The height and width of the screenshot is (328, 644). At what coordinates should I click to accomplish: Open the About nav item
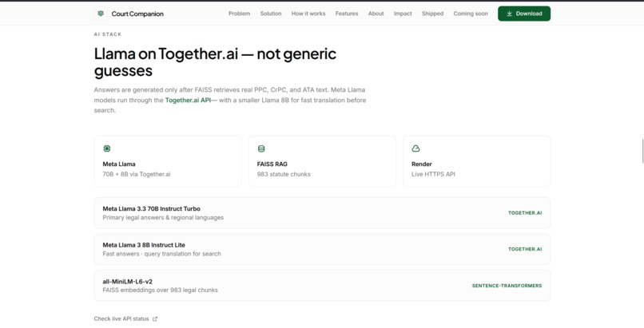tap(376, 14)
